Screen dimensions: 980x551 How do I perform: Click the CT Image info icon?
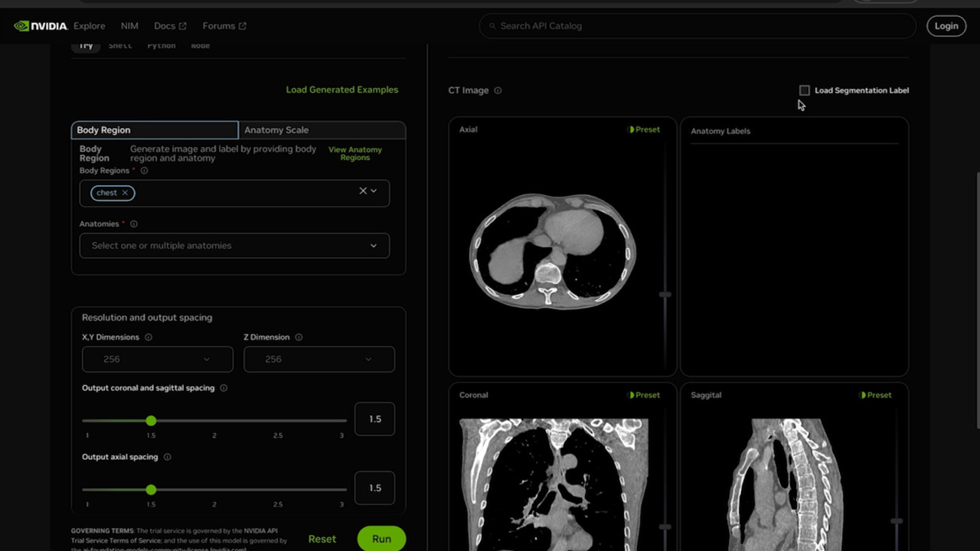[498, 90]
